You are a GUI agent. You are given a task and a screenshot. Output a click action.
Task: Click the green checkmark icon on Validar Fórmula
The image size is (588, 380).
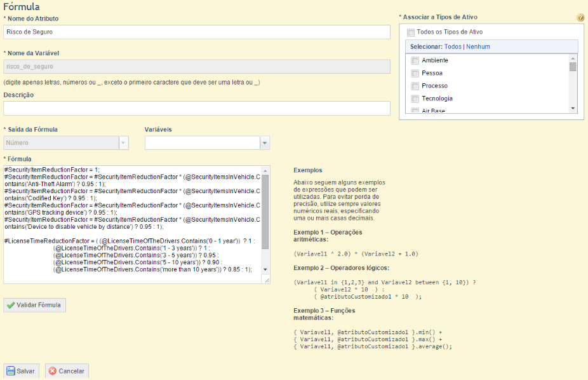(11, 306)
